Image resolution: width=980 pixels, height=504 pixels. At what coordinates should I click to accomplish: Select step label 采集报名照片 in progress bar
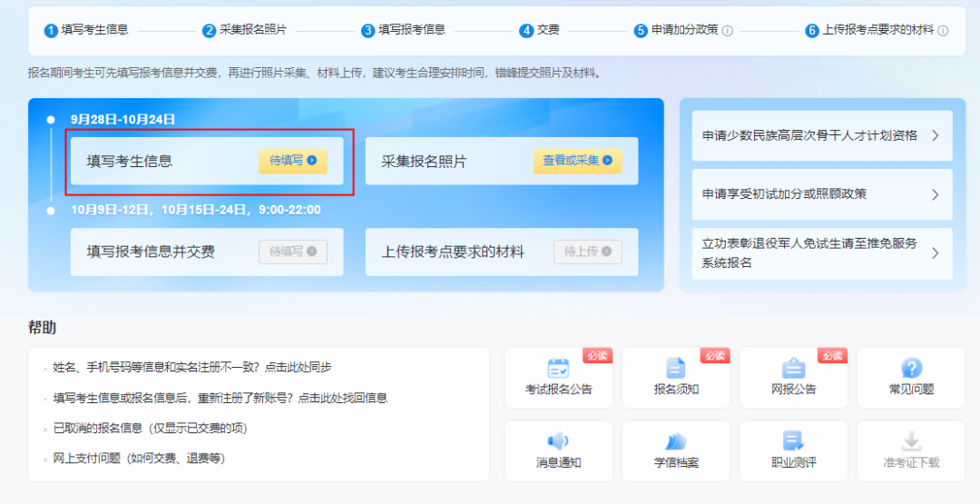tap(253, 29)
